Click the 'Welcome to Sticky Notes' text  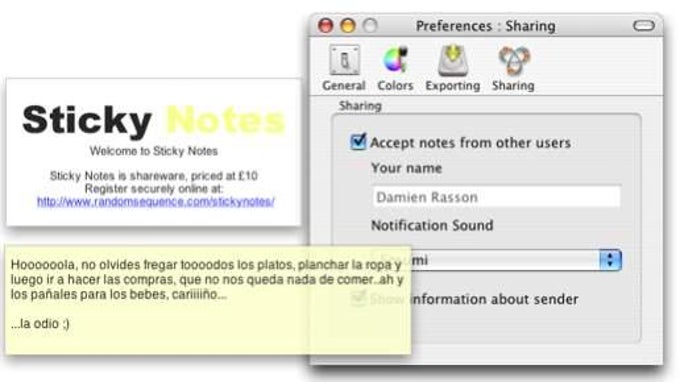click(x=154, y=151)
